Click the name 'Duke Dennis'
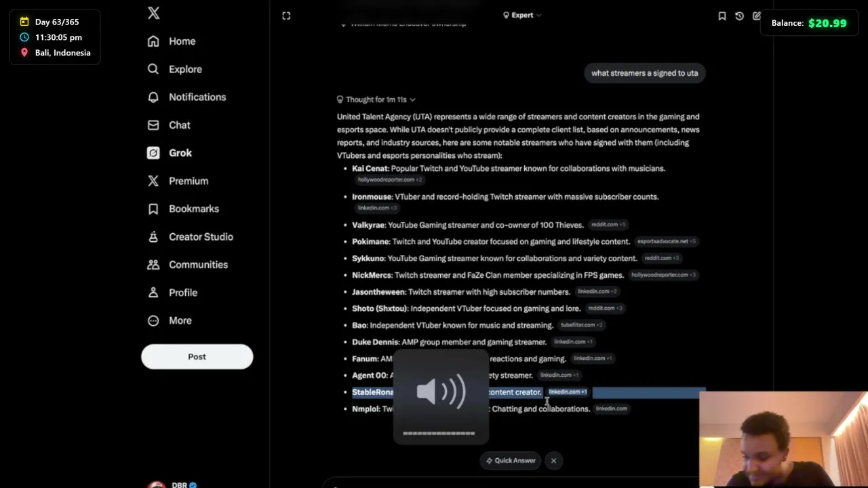Screen dimensions: 868x488 pyautogui.click(x=375, y=342)
